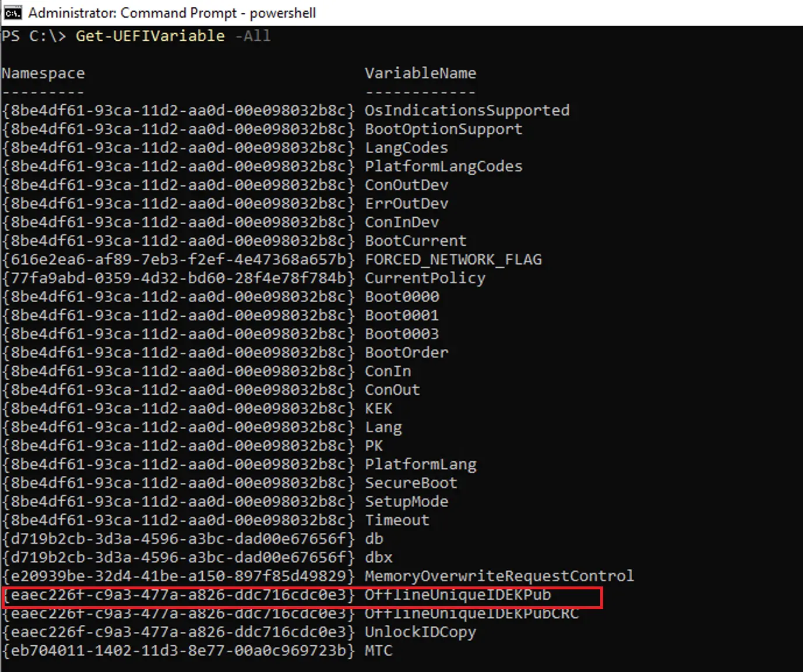Viewport: 803px width, 672px height.
Task: Select FORCED_NETWORK_FLAG variable name
Action: click(x=453, y=260)
